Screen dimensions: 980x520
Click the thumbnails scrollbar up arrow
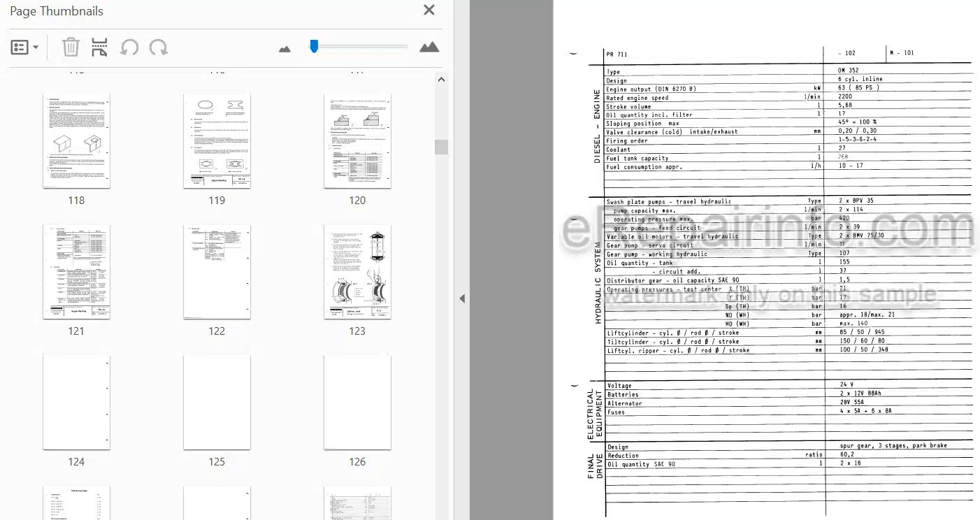[x=441, y=80]
